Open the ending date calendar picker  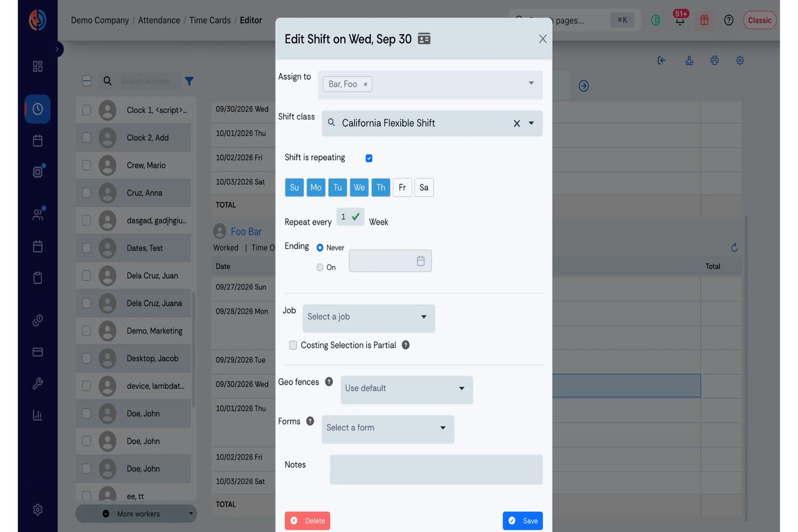(x=421, y=261)
